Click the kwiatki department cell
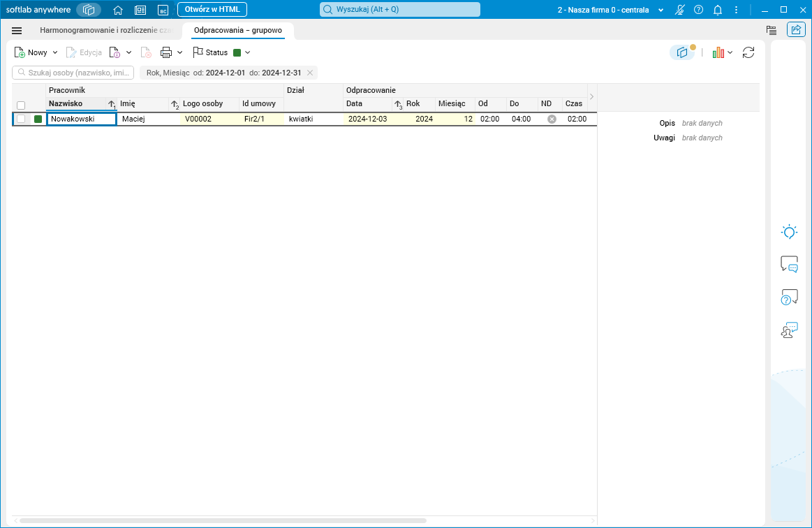812x528 pixels. [x=313, y=119]
